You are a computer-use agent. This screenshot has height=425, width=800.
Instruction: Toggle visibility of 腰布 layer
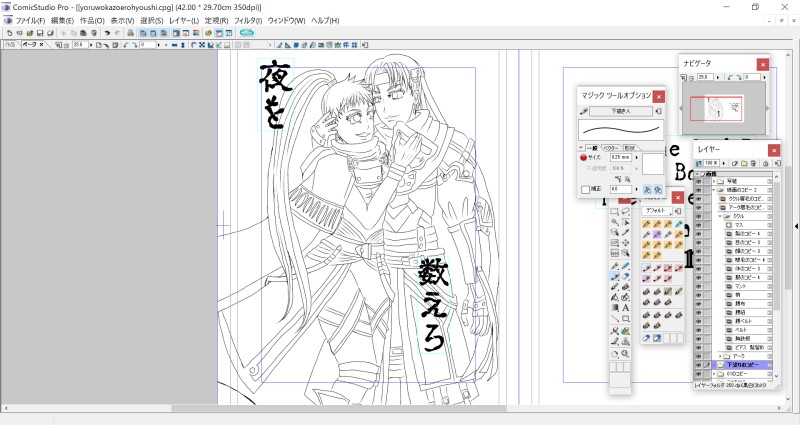click(x=698, y=304)
